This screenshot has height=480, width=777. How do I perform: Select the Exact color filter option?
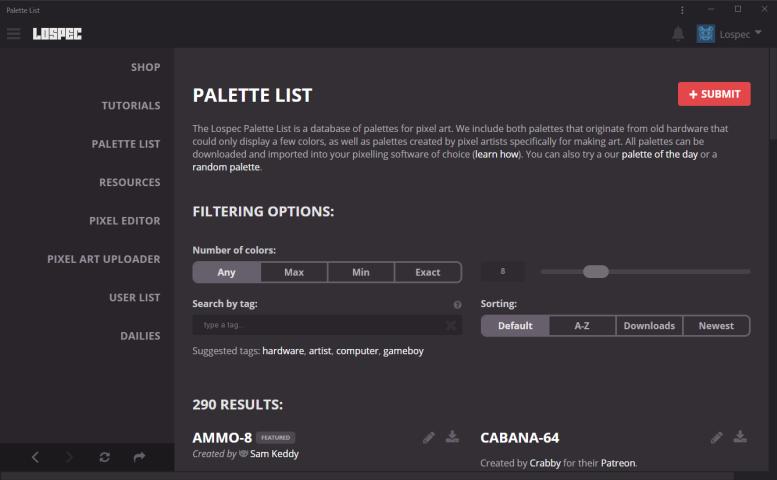(x=428, y=272)
